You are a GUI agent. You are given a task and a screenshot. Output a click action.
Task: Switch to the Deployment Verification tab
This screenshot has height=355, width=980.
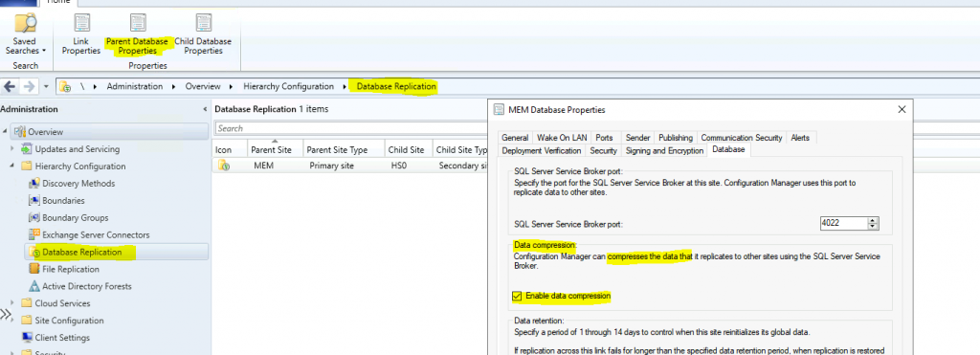pyautogui.click(x=542, y=150)
